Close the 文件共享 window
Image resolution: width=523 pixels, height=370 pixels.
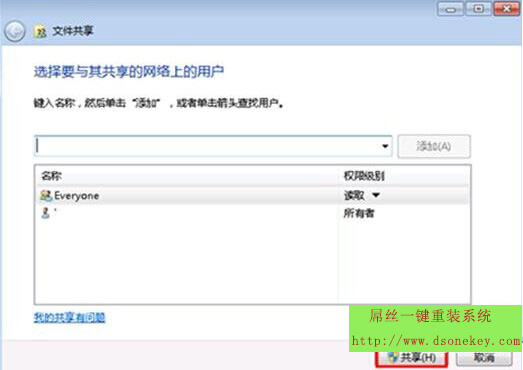click(506, 8)
